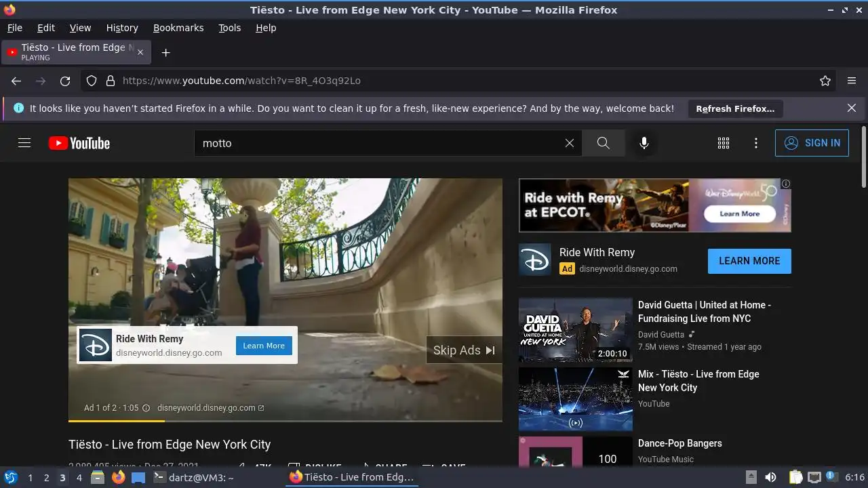Open Mix - Tiësto Live from Edge title
Viewport: 868px width, 488px height.
pos(698,381)
